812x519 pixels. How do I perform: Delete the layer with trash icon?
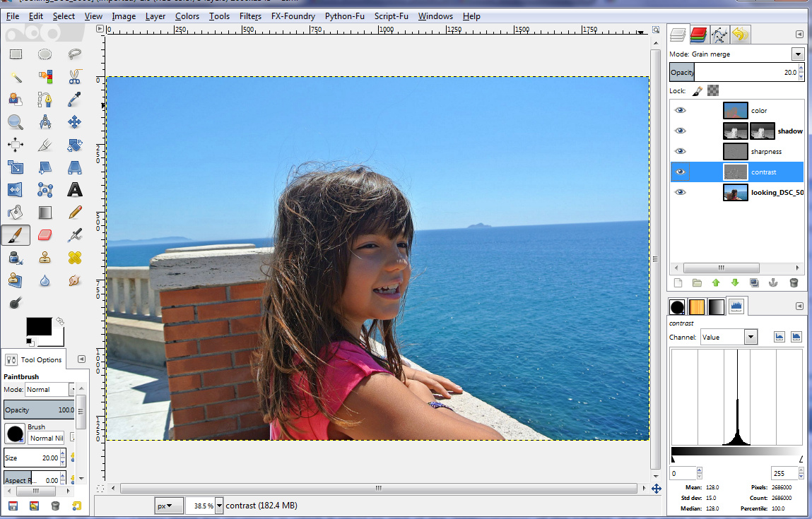794,282
